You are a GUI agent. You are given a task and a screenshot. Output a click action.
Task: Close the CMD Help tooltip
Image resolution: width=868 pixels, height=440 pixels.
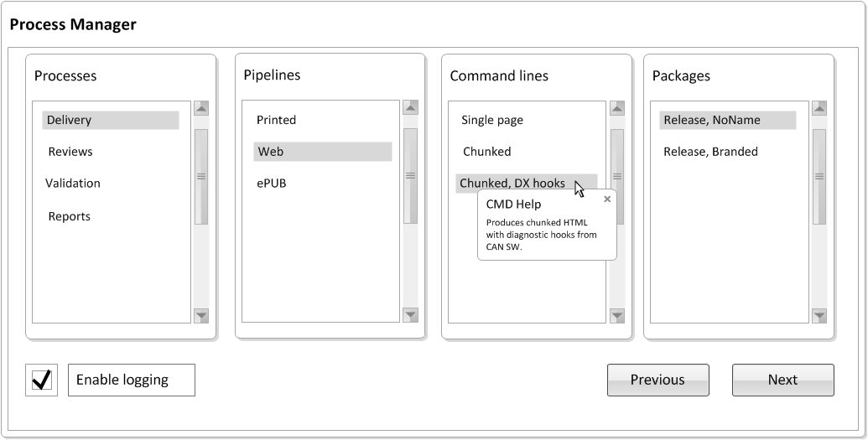click(x=607, y=199)
